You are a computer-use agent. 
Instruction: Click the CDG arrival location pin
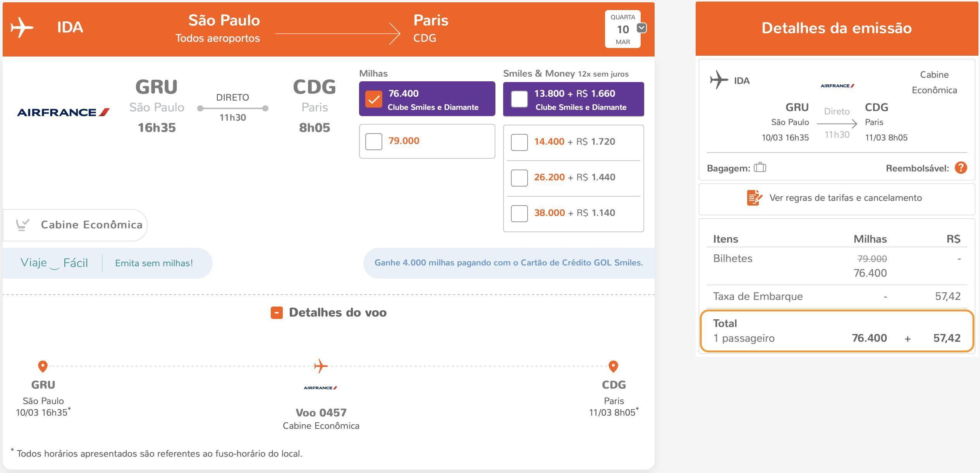pos(613,366)
